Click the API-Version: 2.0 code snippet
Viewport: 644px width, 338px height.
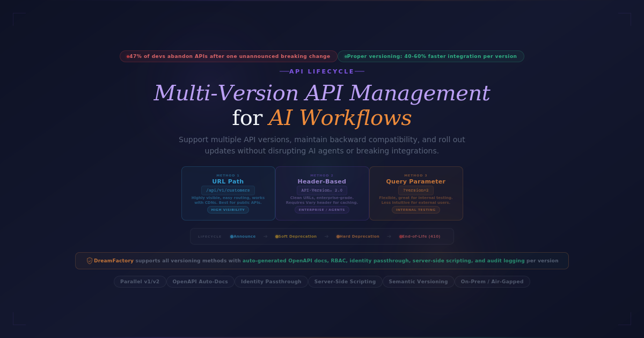click(x=322, y=190)
